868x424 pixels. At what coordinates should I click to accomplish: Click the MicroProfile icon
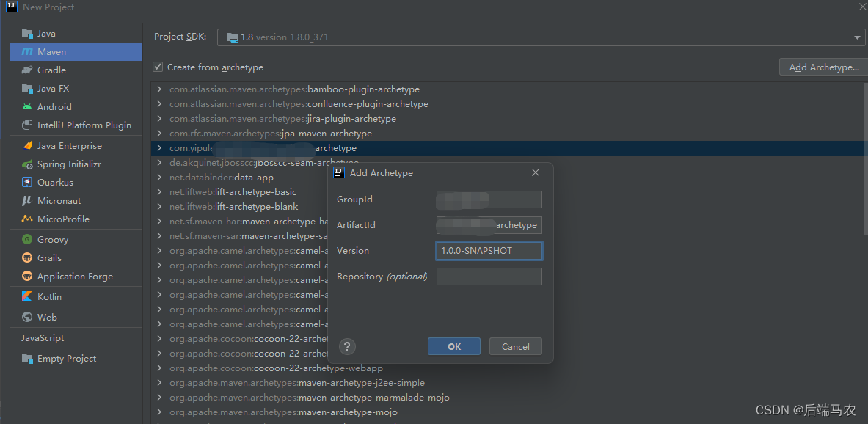[27, 219]
